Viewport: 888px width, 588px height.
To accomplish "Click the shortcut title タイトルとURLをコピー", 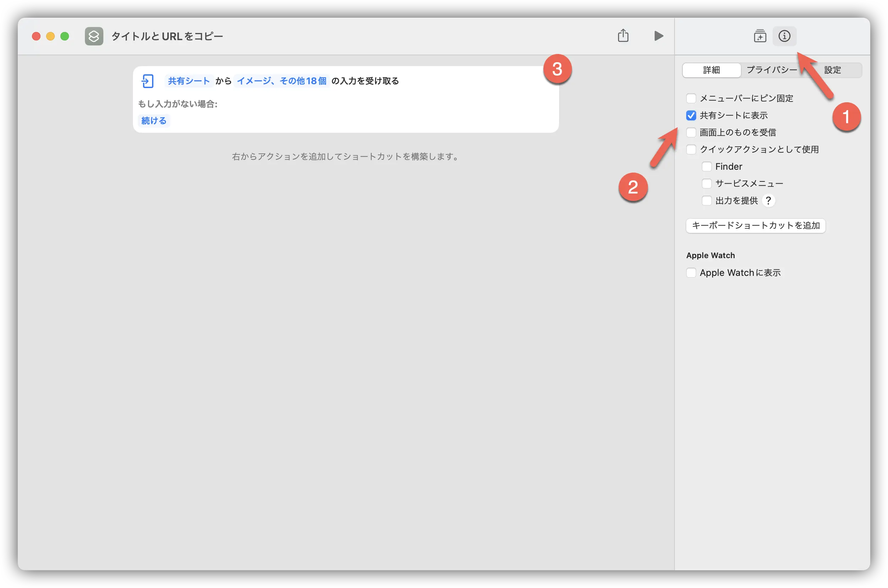I will click(166, 36).
